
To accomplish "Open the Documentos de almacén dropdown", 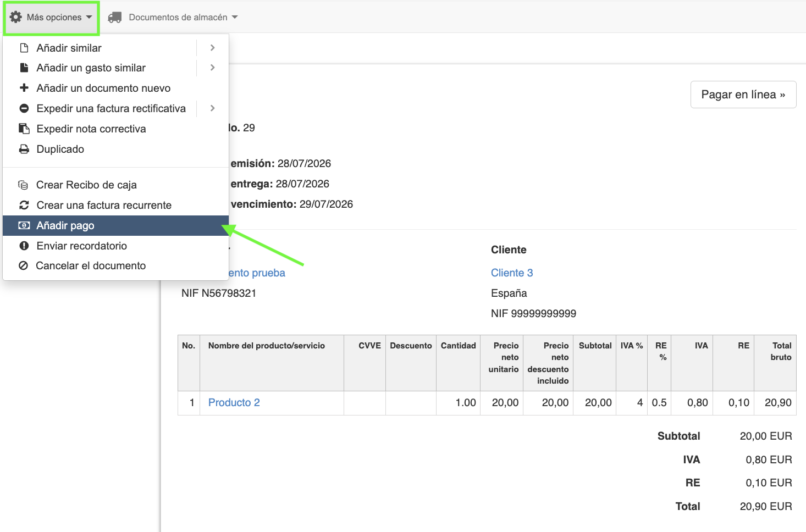I will 173,18.
